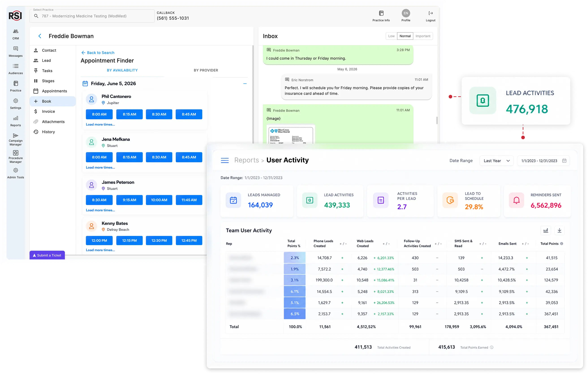Screen dimensions: 588x374
Task: Click the Inbox scrollbar handle
Action: (x=437, y=120)
